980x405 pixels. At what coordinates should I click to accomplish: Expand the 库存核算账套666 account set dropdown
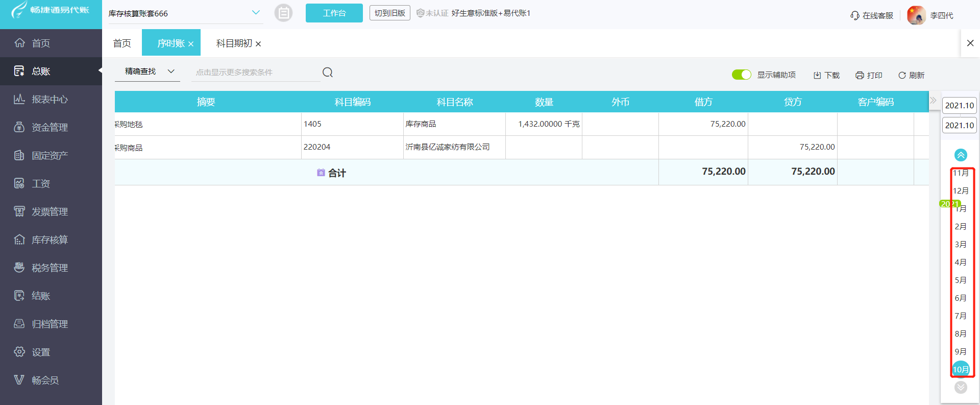[256, 13]
